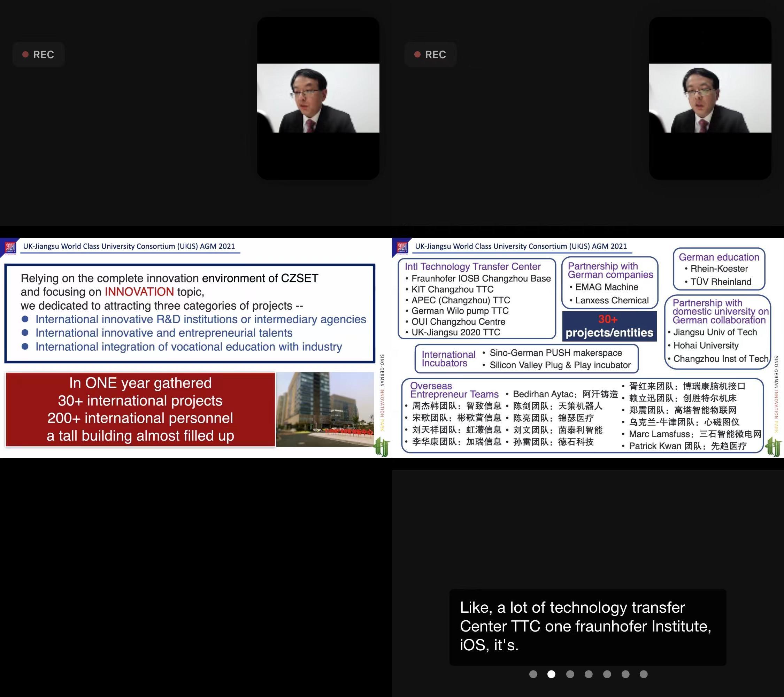Tap the live caption box about technology transfer
Screen dimensions: 784x697
pyautogui.click(x=587, y=627)
